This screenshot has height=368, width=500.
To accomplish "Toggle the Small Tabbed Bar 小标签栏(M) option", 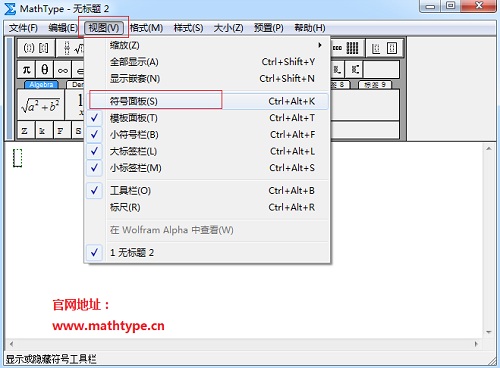I will pyautogui.click(x=208, y=168).
